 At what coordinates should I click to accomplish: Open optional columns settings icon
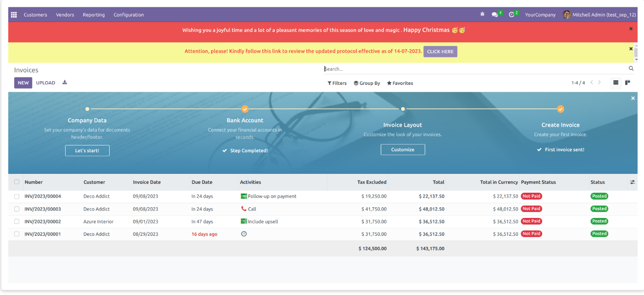coord(633,182)
